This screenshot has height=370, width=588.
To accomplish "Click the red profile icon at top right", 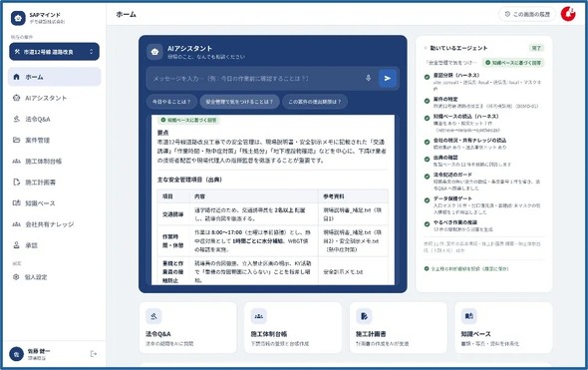I will pos(568,14).
